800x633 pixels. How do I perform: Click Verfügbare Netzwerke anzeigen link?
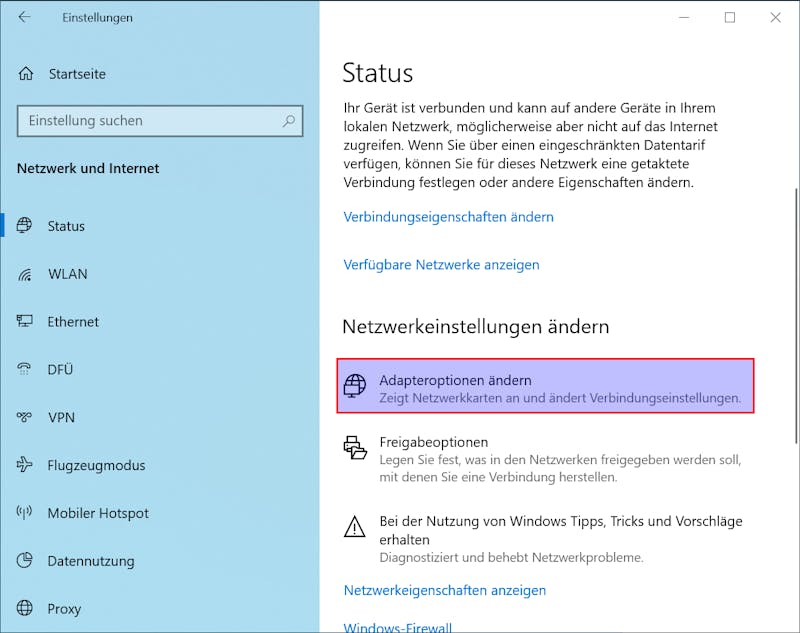(x=441, y=265)
